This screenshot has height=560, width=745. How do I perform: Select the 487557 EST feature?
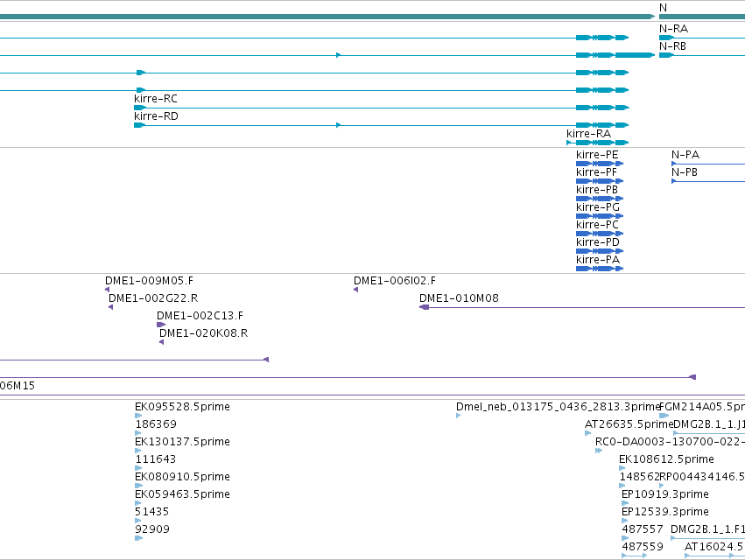pyautogui.click(x=625, y=538)
